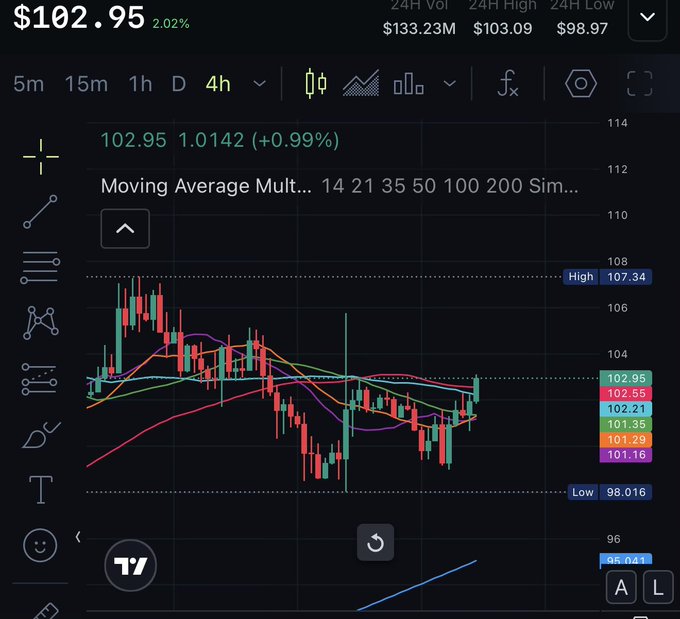Select the 4h timeframe
Image resolution: width=680 pixels, height=619 pixels.
point(218,84)
